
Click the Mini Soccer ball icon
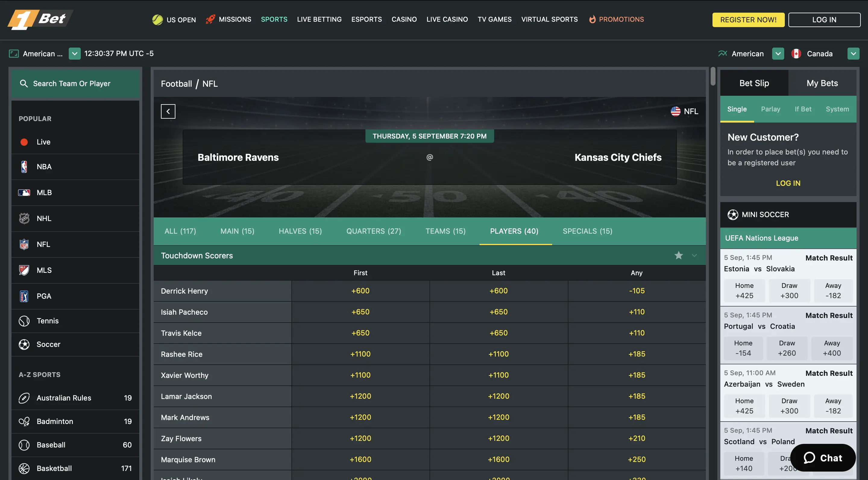point(733,214)
